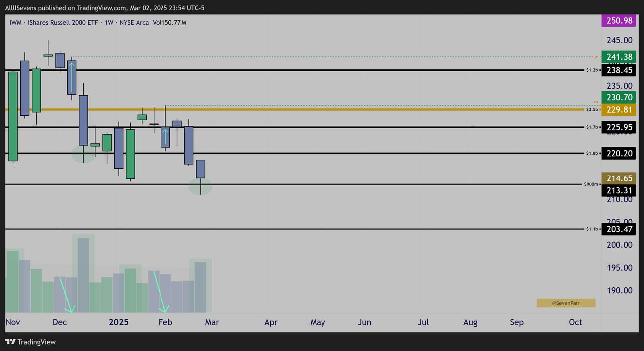Click the Jul label on time axis
This screenshot has height=351, width=644.
[423, 322]
